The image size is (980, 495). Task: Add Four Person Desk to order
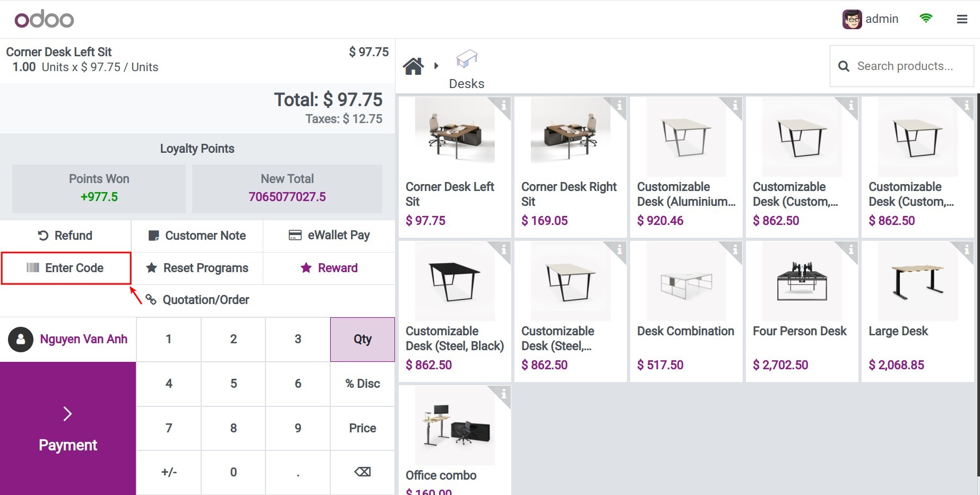point(802,311)
